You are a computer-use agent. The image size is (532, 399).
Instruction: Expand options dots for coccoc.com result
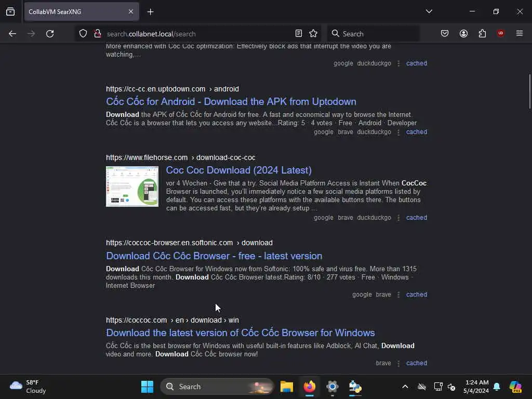tap(398, 363)
